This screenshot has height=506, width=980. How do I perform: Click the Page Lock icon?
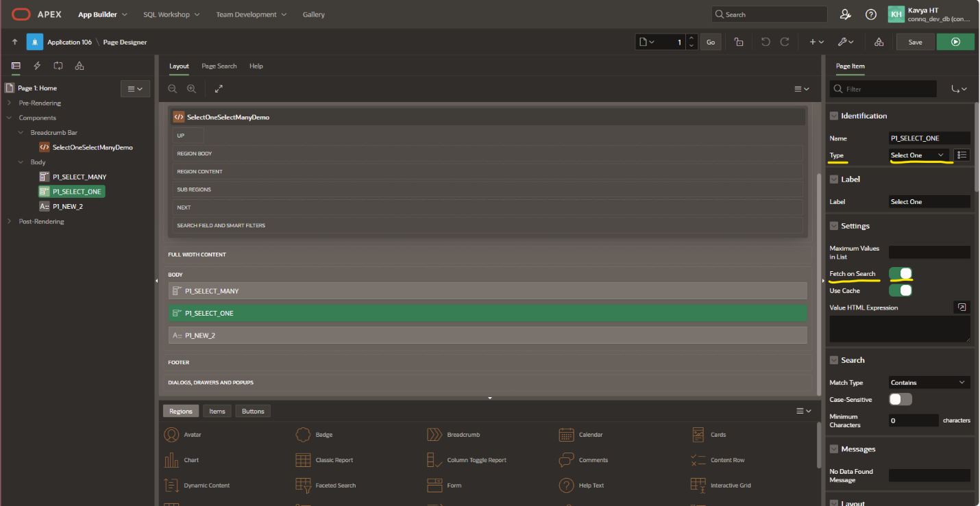[x=739, y=42]
